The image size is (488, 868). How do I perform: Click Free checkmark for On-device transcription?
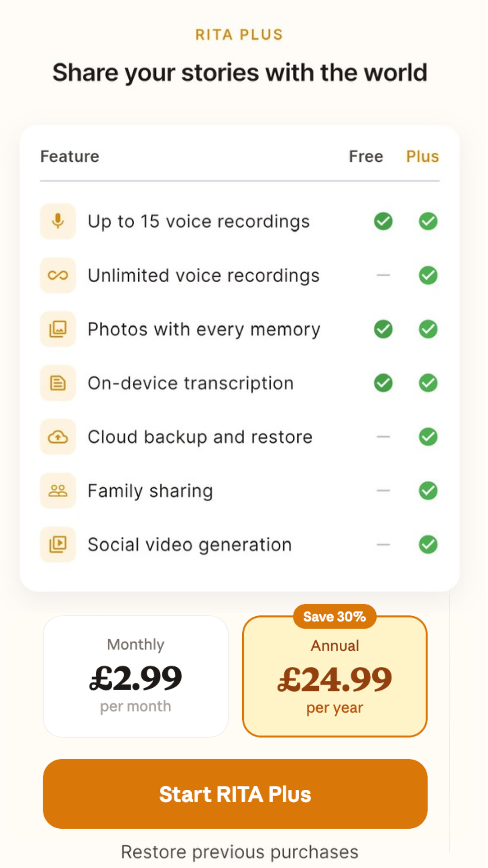(383, 383)
